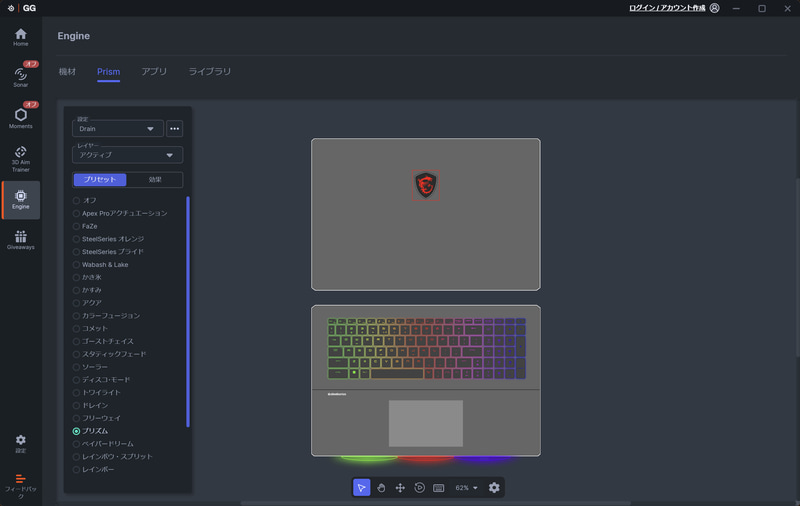This screenshot has height=506, width=800.
Task: Switch to the Prism tab
Action: coord(109,71)
